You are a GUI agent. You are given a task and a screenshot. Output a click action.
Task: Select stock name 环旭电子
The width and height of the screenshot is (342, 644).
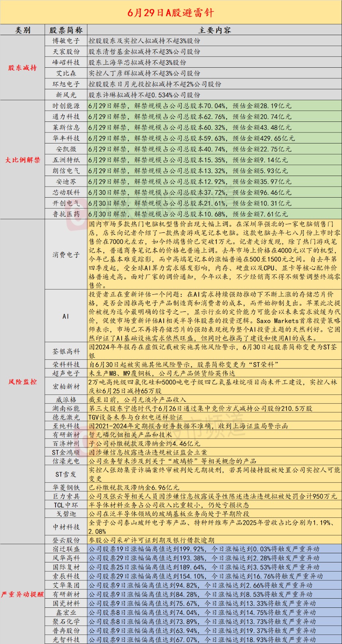(66, 84)
